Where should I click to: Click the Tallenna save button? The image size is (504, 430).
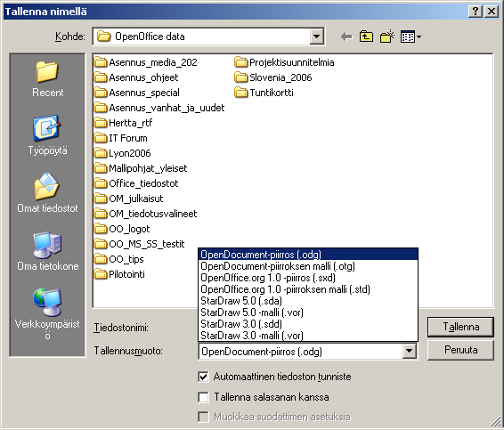point(460,327)
